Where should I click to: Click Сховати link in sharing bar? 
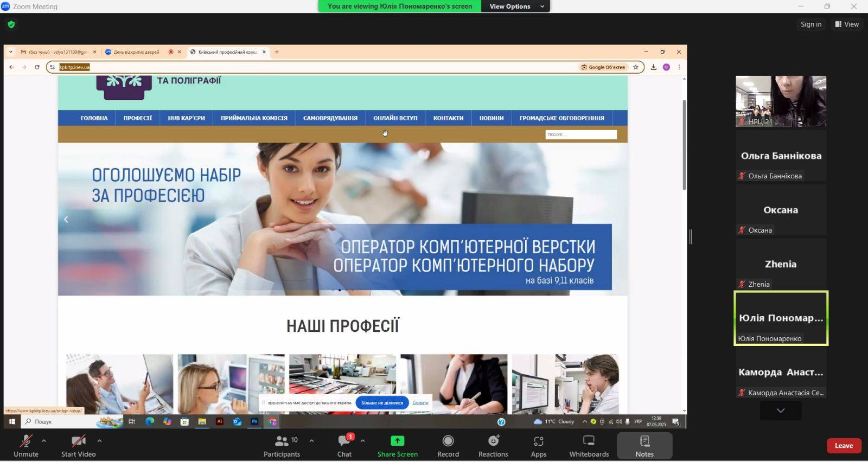point(420,402)
